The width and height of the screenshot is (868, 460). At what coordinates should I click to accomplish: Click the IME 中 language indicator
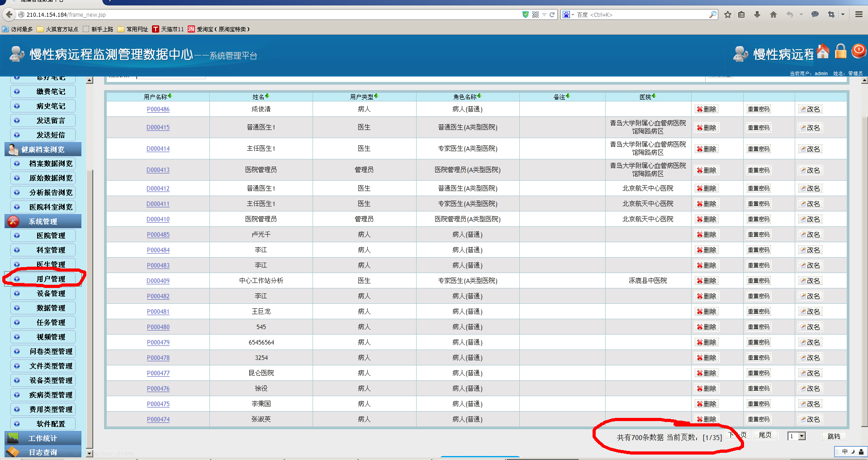[844, 451]
